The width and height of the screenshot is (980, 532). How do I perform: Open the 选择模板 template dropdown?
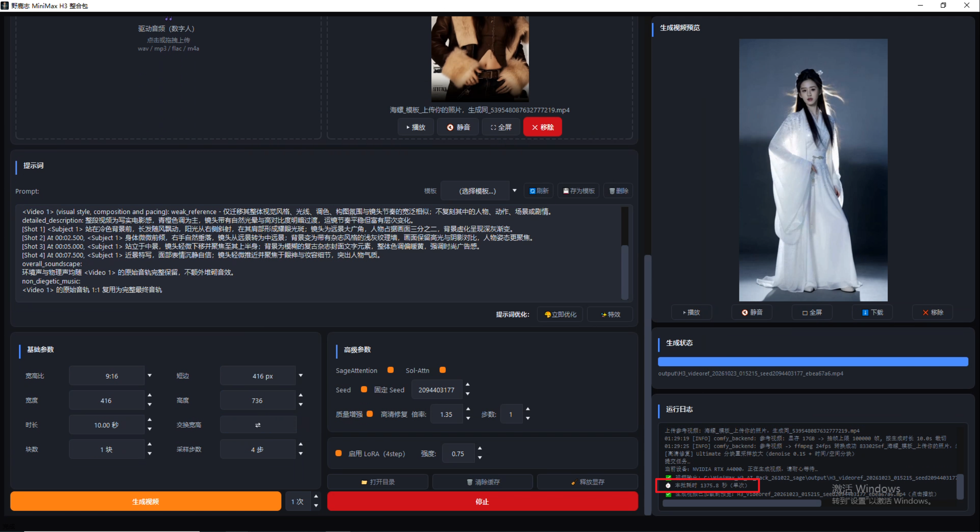tap(479, 191)
